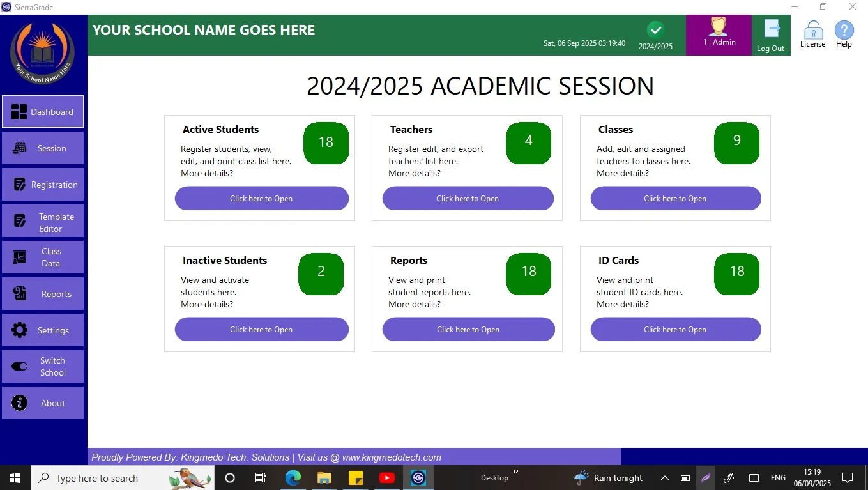868x490 pixels.
Task: Open the notifications center icon
Action: (x=848, y=478)
